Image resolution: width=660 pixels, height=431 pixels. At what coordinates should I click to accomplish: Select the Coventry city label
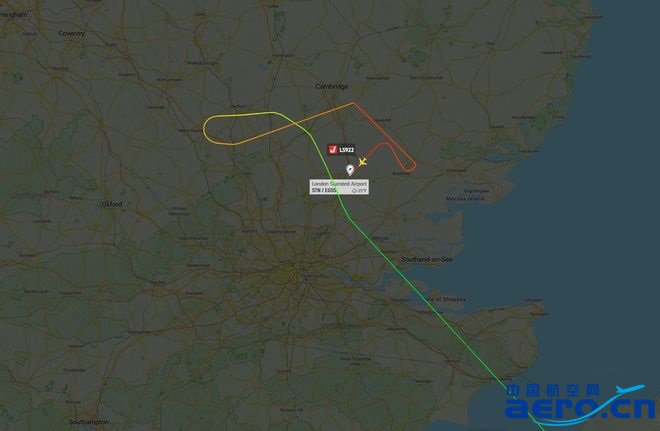72,33
